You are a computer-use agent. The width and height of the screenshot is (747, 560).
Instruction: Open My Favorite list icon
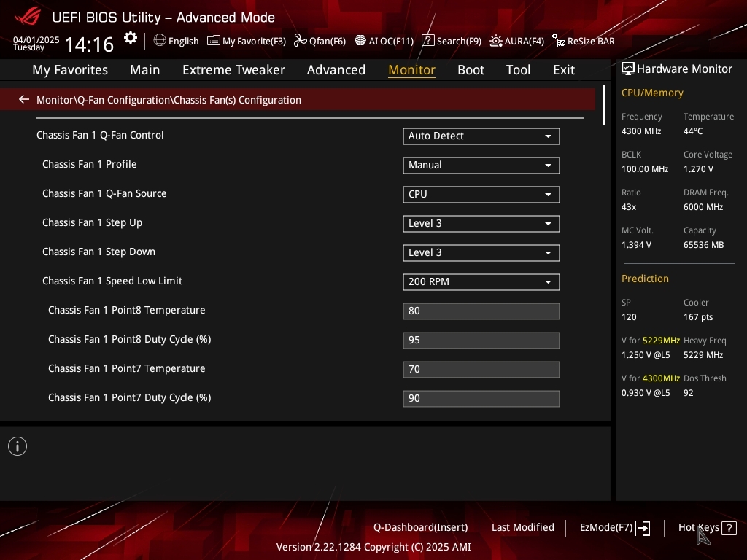(x=214, y=41)
